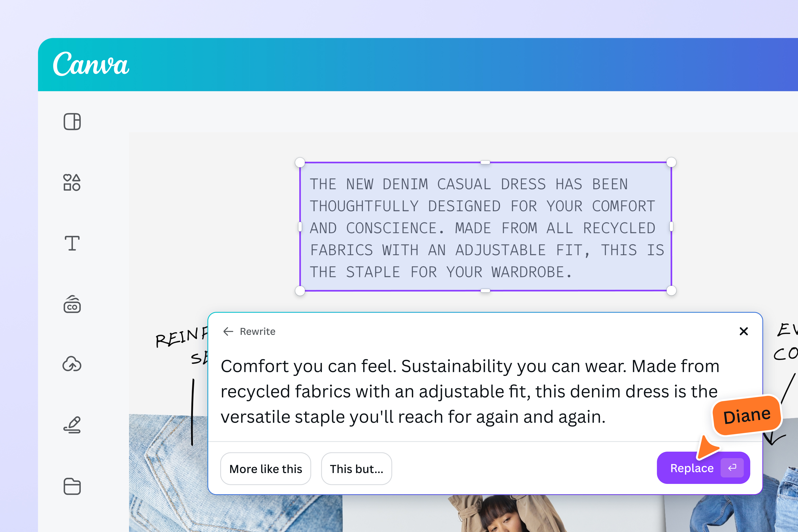Click the right side edge handle
The width and height of the screenshot is (798, 532).
[x=672, y=227]
